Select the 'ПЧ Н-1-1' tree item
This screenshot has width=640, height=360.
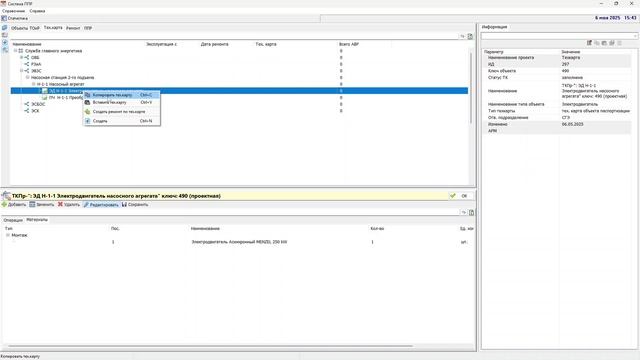65,98
